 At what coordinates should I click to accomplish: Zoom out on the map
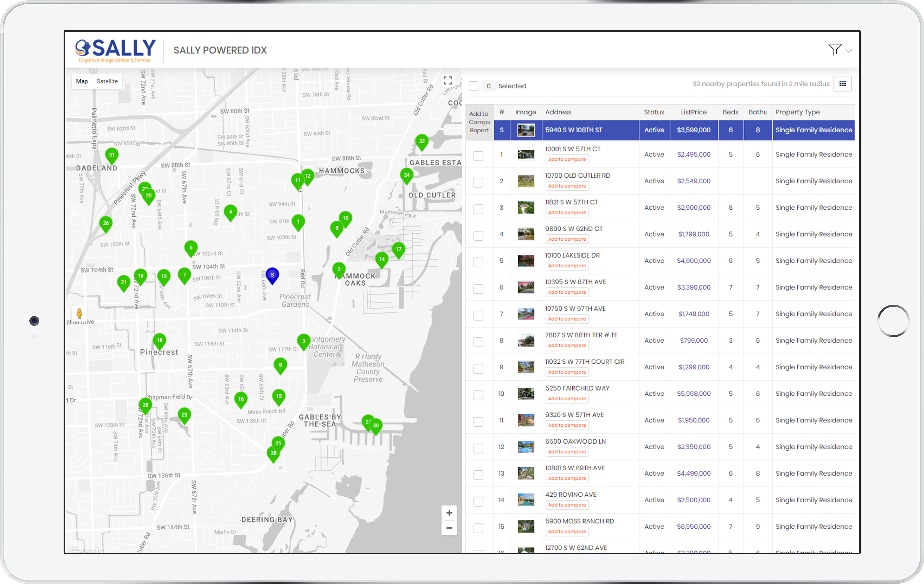click(x=449, y=528)
